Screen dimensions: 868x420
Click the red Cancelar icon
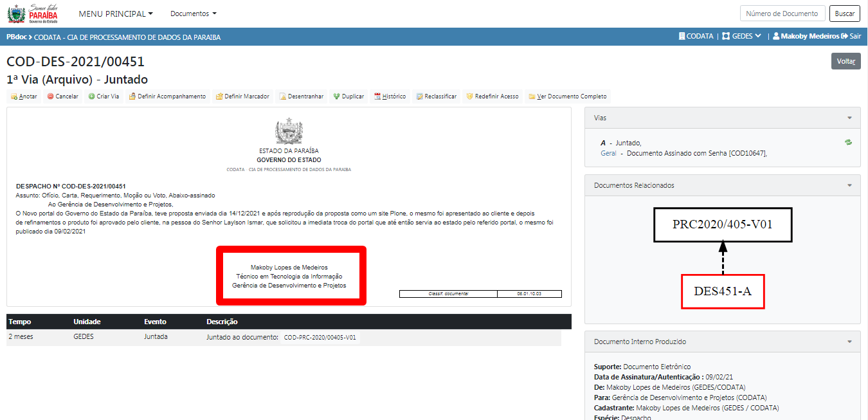50,96
